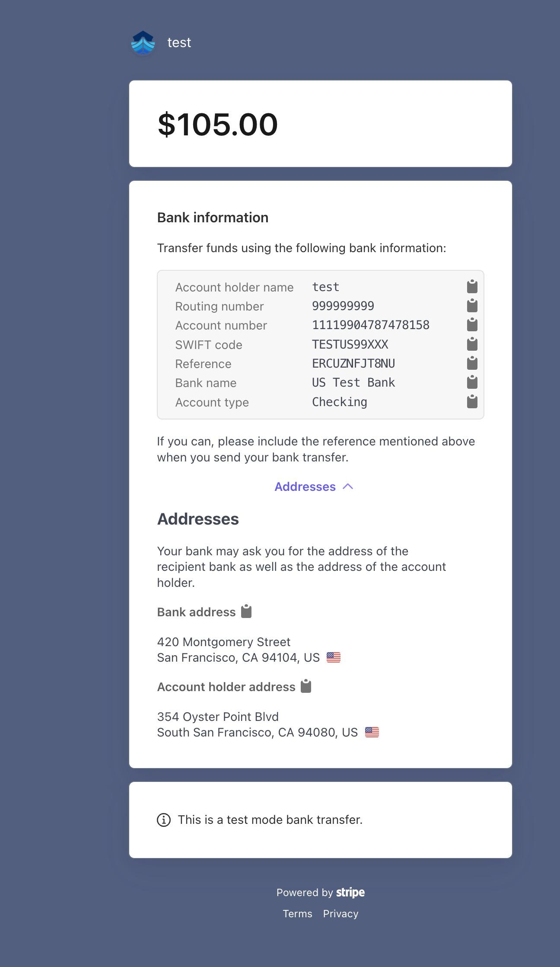560x967 pixels.
Task: Copy the bank address using clipboard icon
Action: pyautogui.click(x=246, y=612)
